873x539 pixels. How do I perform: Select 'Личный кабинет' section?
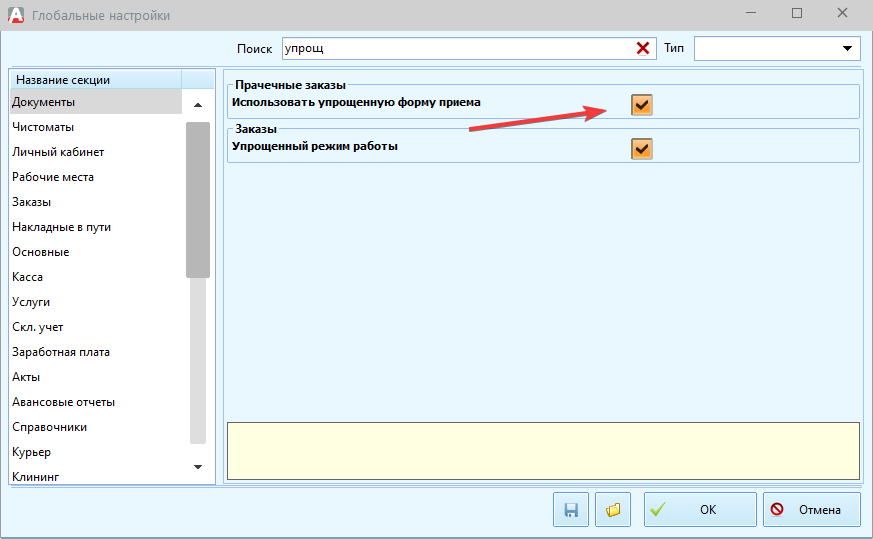click(x=58, y=152)
